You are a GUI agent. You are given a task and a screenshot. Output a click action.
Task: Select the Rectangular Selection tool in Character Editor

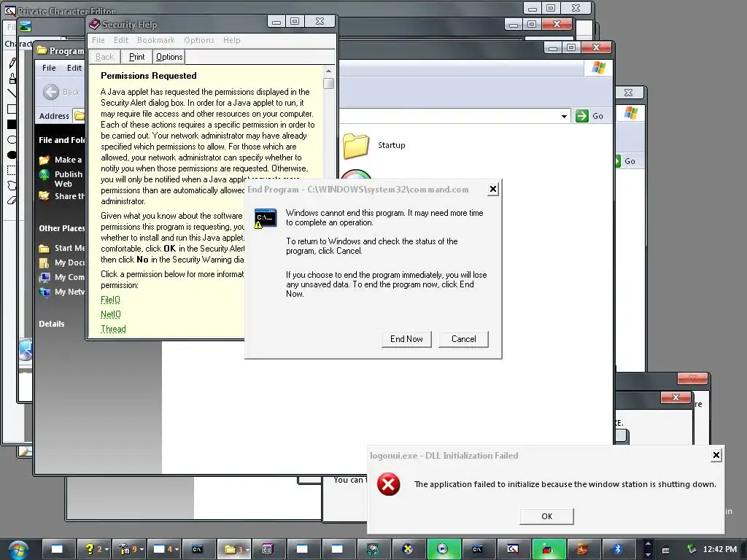coord(12,170)
